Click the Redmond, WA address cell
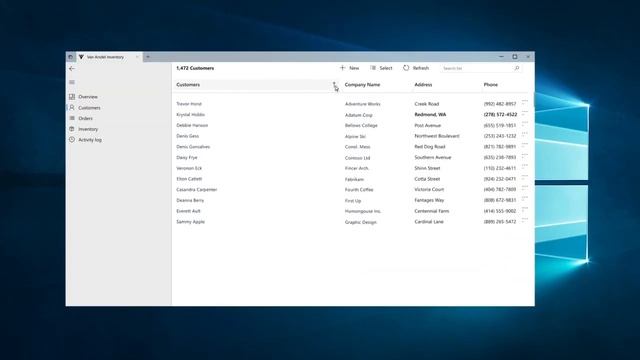The image size is (640, 360). tap(430, 115)
